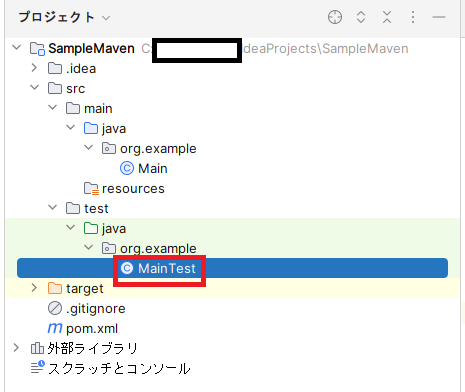
Task: Click the Collapse All icon in header
Action: tap(387, 17)
